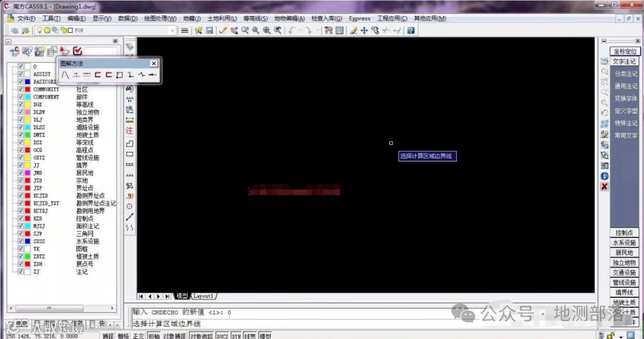Click the 交通设施 button

tap(624, 272)
